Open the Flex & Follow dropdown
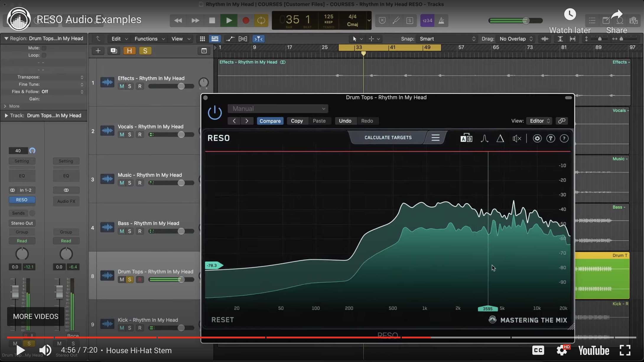The image size is (644, 362). 82,92
